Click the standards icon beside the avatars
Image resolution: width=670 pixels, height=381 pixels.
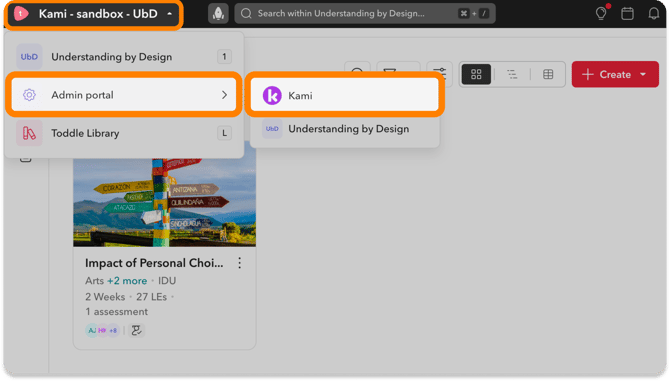pos(136,330)
